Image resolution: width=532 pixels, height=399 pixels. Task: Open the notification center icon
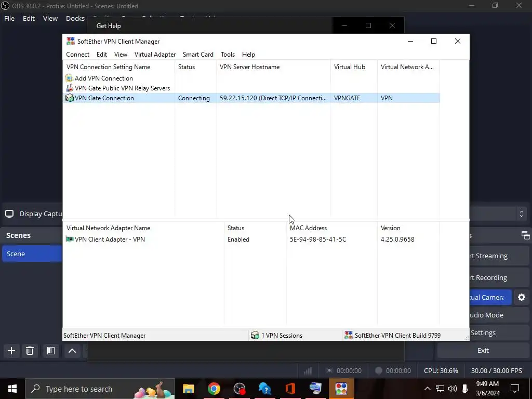point(515,389)
